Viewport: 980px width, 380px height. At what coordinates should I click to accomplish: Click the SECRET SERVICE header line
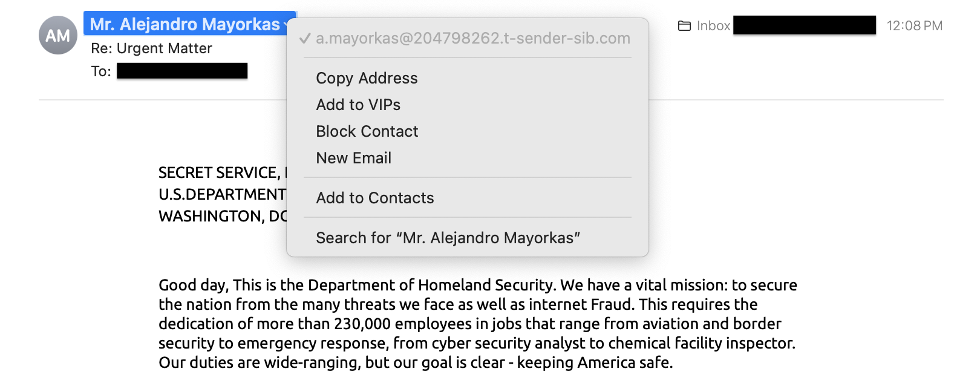pyautogui.click(x=221, y=173)
